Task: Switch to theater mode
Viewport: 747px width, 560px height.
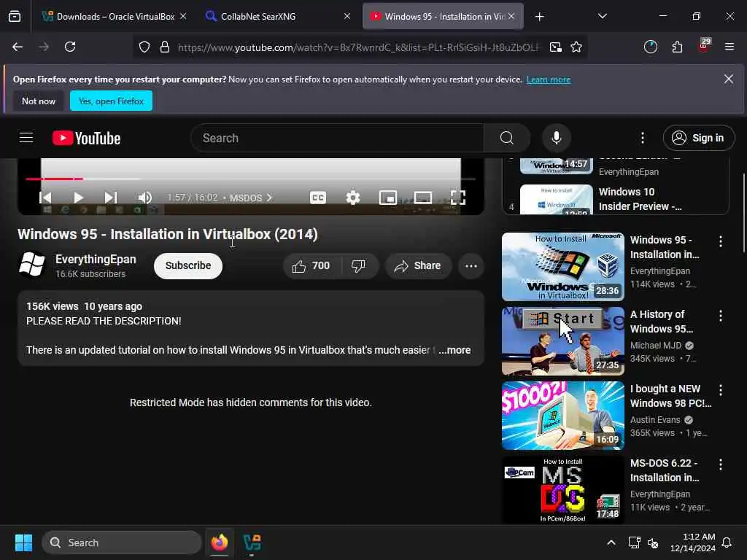Action: 423,198
